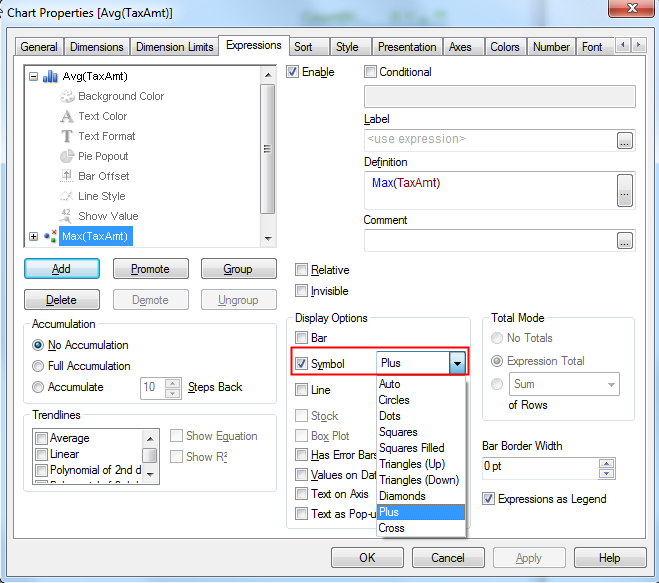Open the Colors tab
659x583 pixels.
tap(505, 47)
